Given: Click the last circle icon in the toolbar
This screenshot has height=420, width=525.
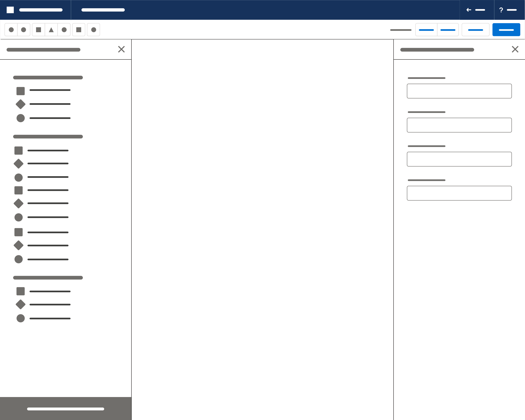Looking at the screenshot, I should (94, 30).
